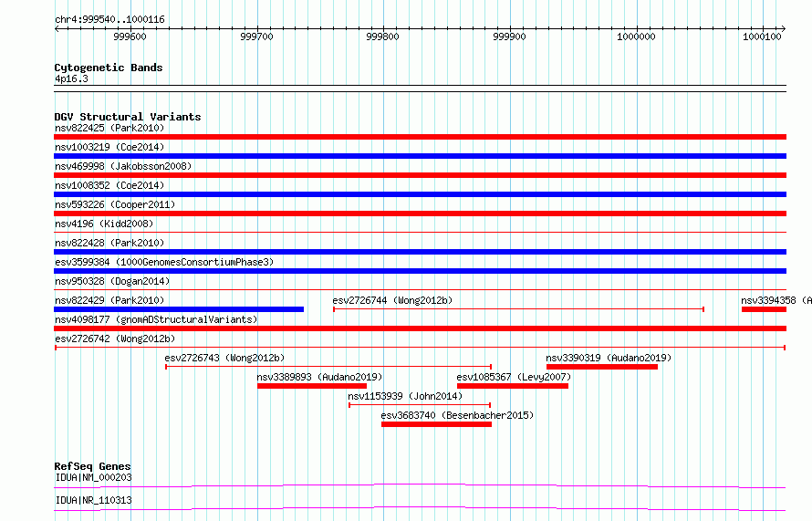This screenshot has width=812, height=521.
Task: Click the 999900 ruler position
Action: [510, 36]
